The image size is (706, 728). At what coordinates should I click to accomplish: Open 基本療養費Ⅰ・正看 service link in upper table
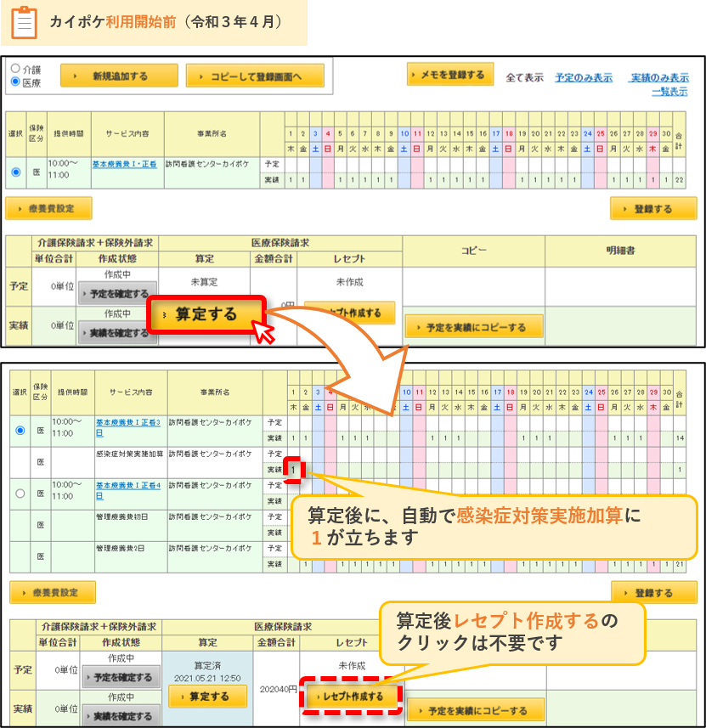tap(125, 164)
